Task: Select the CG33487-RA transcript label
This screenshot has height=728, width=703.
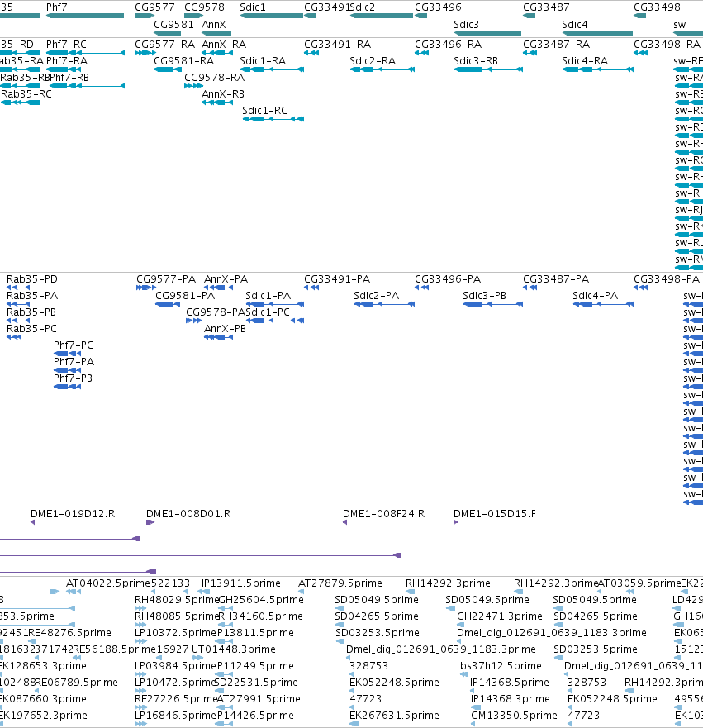Action: tap(556, 45)
